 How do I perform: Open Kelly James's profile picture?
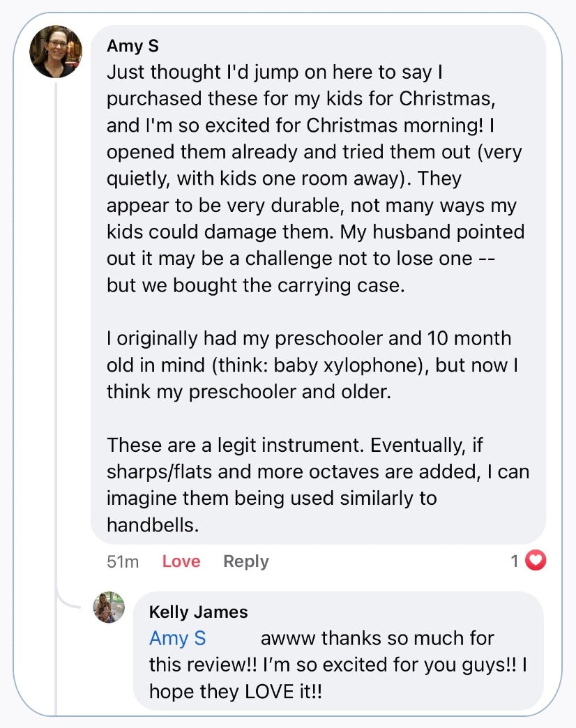[x=109, y=607]
